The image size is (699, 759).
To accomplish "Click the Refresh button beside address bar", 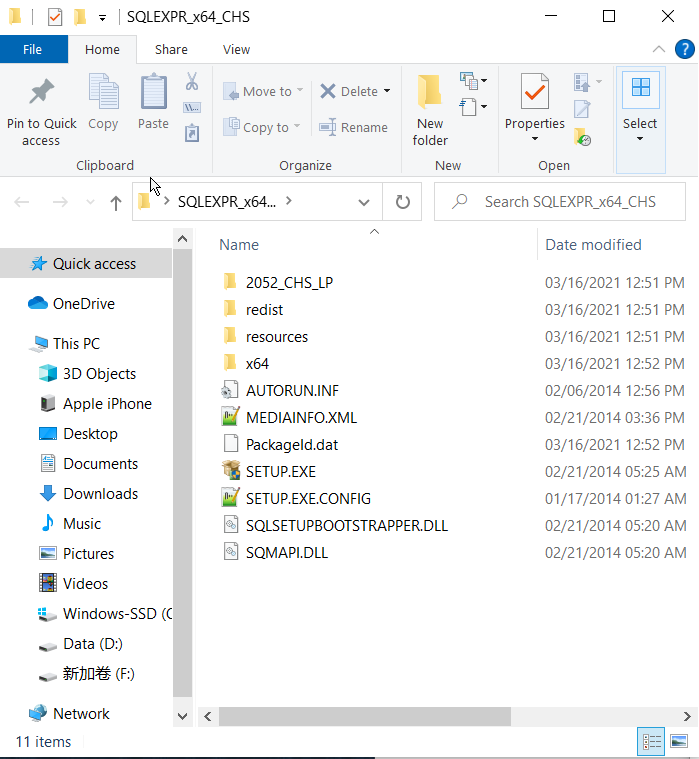I will click(x=402, y=201).
